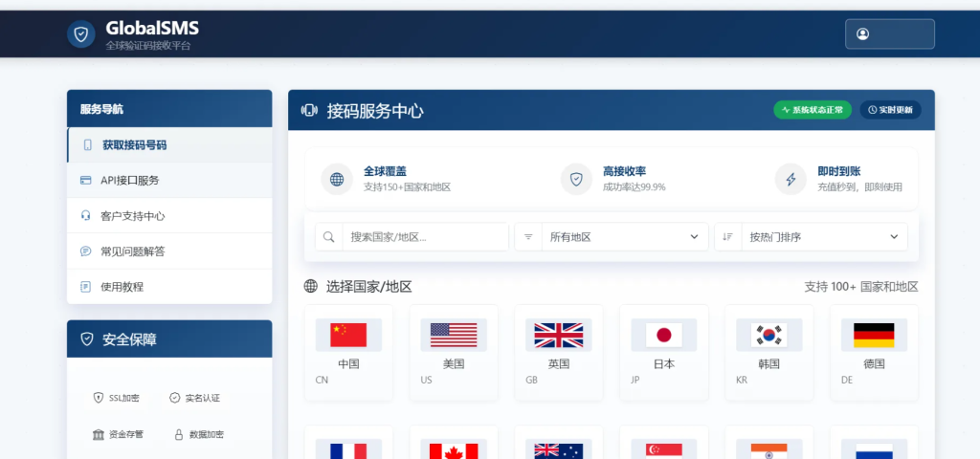Open the 所有地区 region dropdown
The height and width of the screenshot is (459, 980).
click(625, 237)
